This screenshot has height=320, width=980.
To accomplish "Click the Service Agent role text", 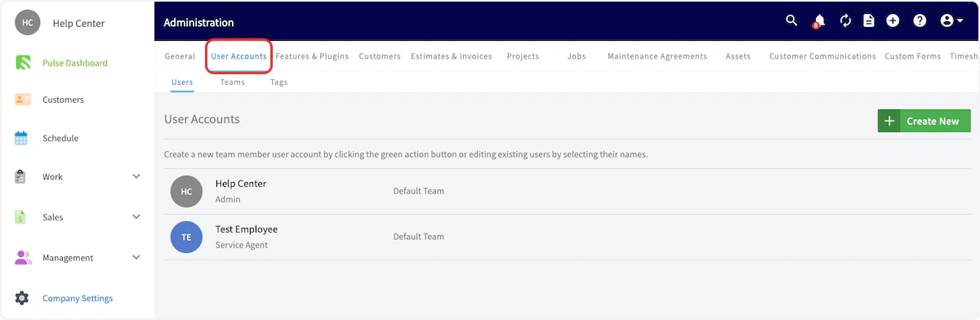I will (x=242, y=245).
